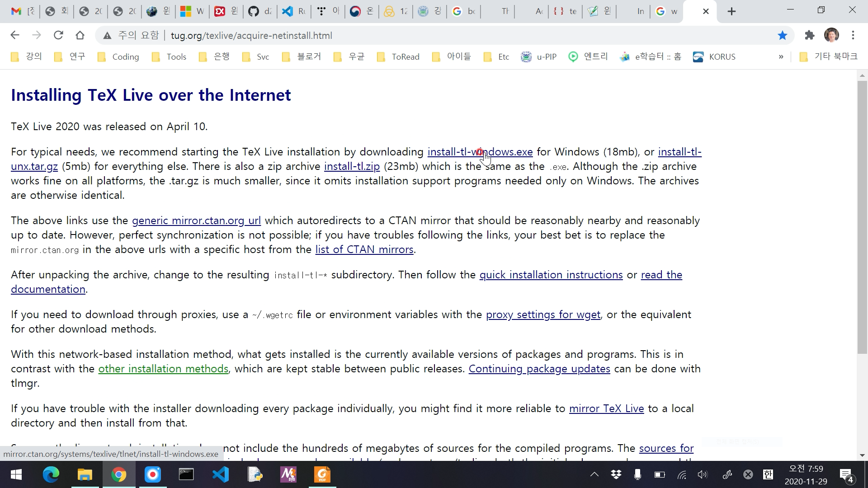Reload the current page
The width and height of the screenshot is (868, 488).
[x=58, y=35]
